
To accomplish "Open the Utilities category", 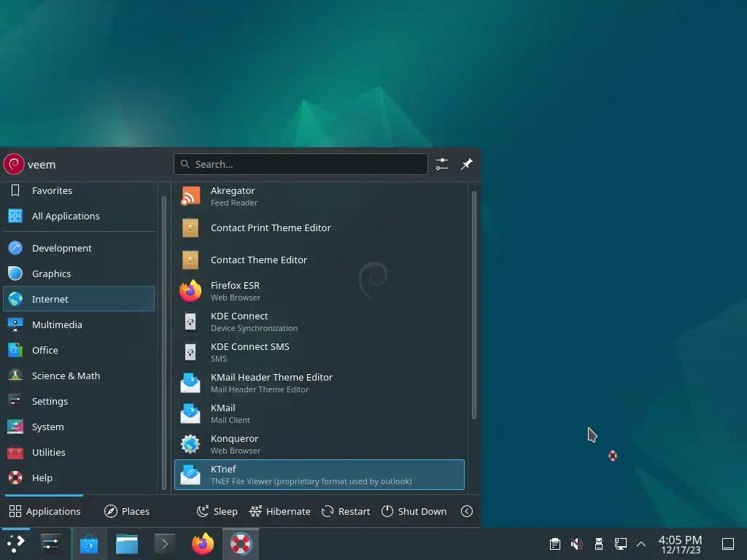I will coord(79,452).
